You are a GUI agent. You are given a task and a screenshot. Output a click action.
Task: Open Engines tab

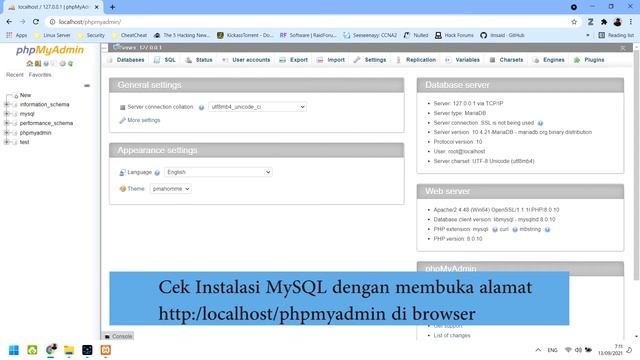point(549,60)
